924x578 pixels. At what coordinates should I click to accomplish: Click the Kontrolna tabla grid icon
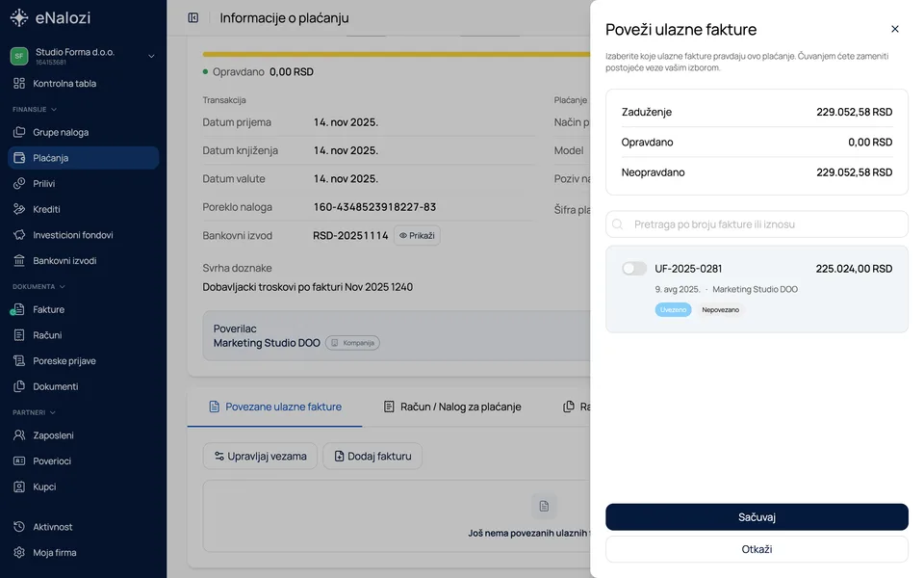click(19, 83)
